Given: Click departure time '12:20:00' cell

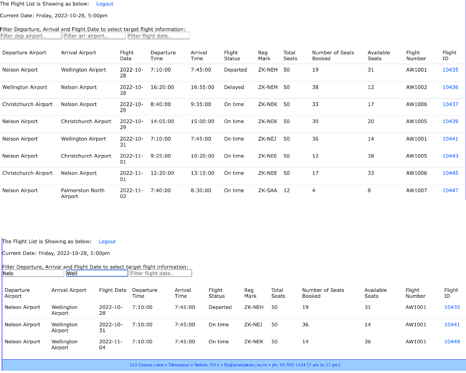Looking at the screenshot, I should click(x=162, y=173).
